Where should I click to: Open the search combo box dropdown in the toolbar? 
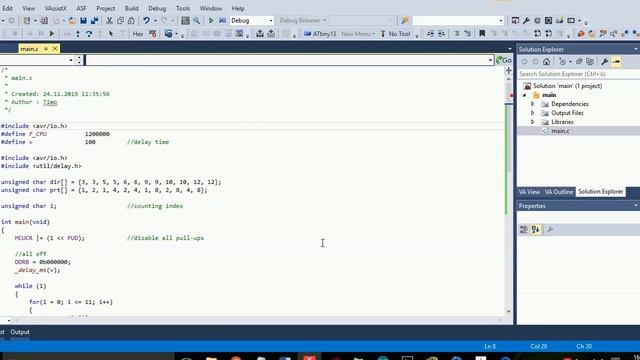point(501,20)
